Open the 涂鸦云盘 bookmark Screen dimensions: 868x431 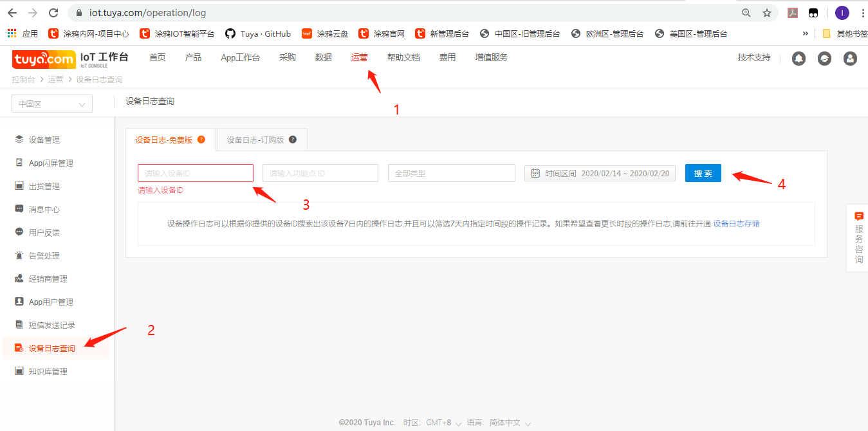325,33
